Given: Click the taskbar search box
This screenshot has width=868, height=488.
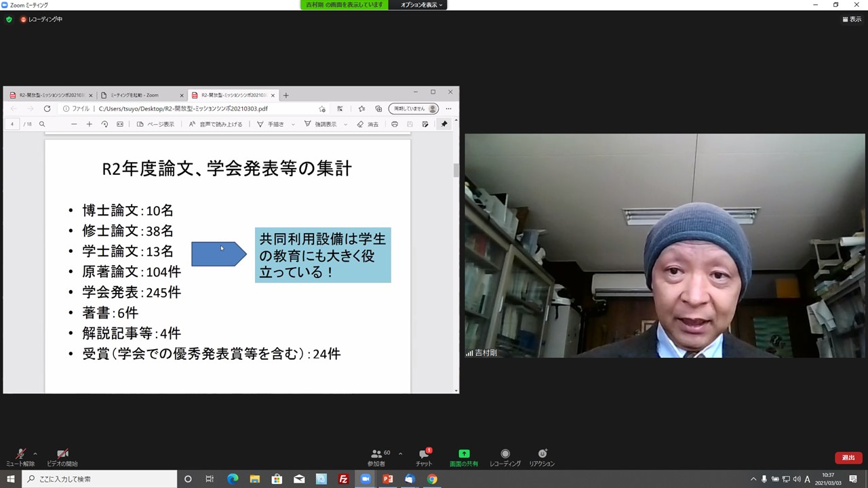Looking at the screenshot, I should coord(99,479).
